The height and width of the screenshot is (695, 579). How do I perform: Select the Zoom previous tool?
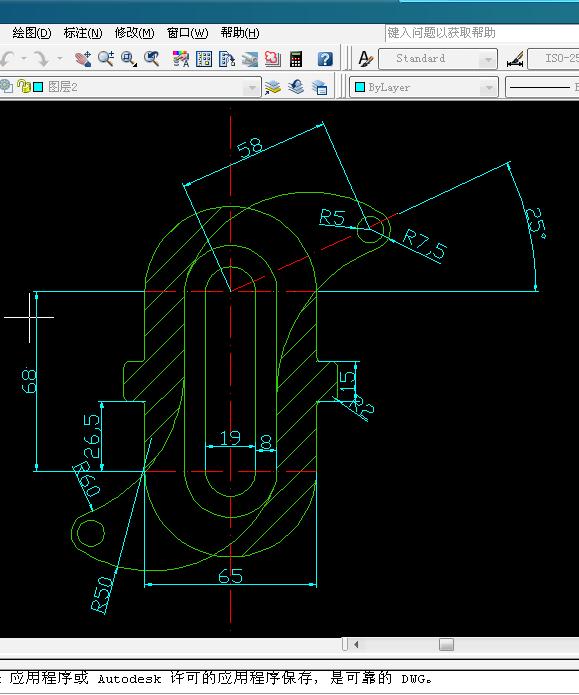[x=152, y=59]
